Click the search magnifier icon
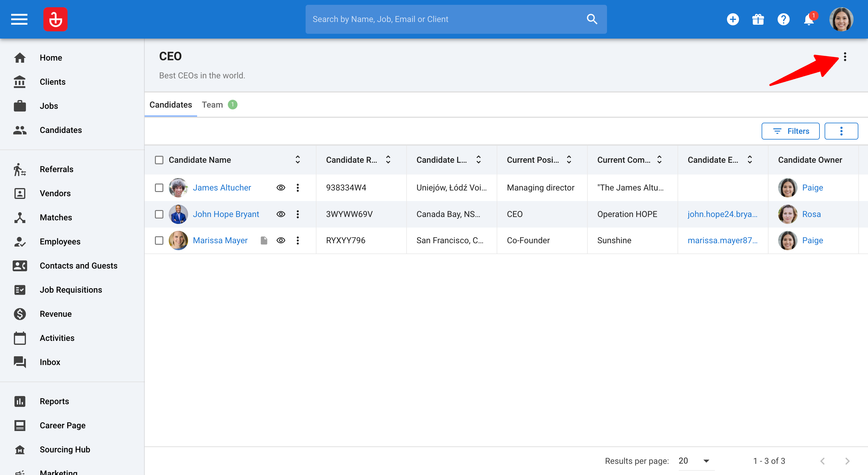Screen dimensions: 868x475 coord(592,19)
